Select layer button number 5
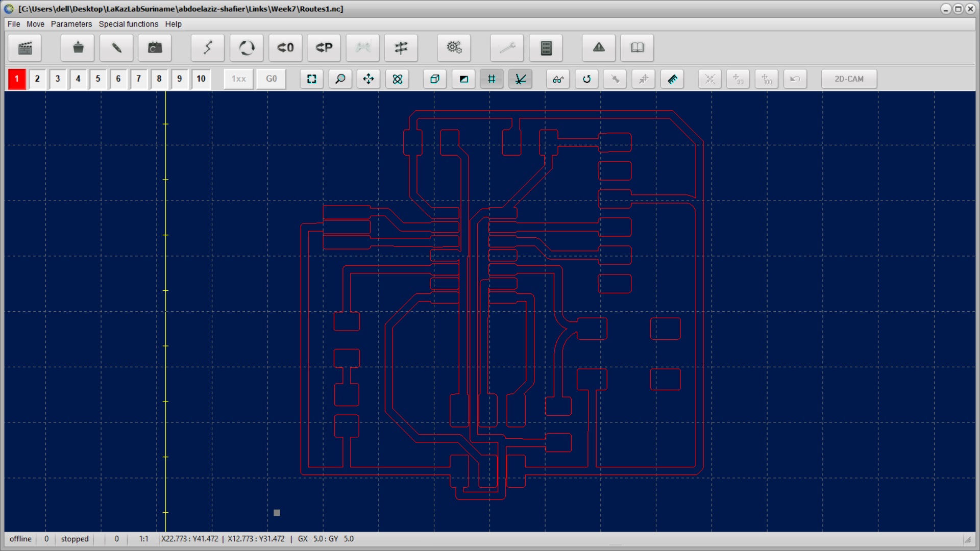 coord(98,79)
